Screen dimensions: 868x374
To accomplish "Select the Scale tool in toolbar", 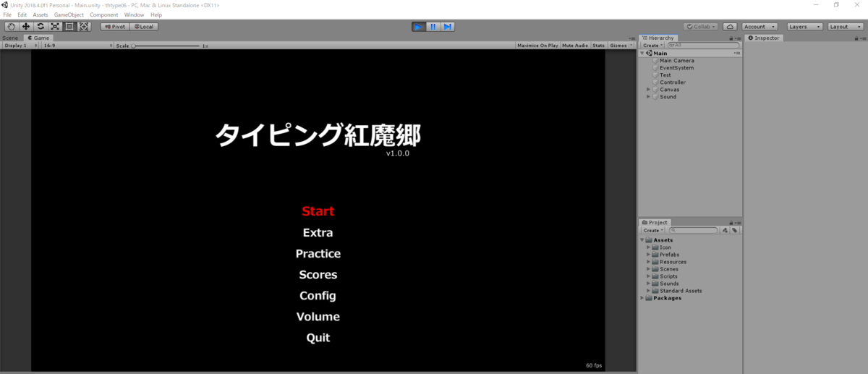I will pos(55,27).
